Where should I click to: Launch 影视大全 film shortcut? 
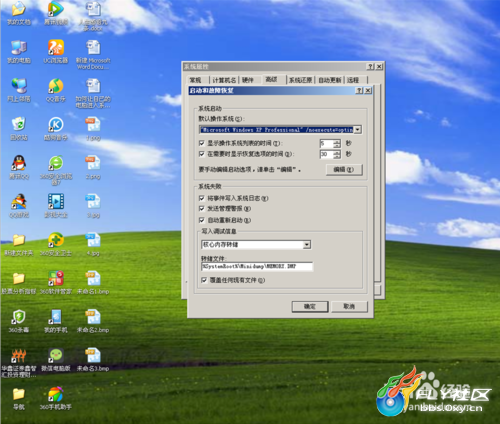56,202
